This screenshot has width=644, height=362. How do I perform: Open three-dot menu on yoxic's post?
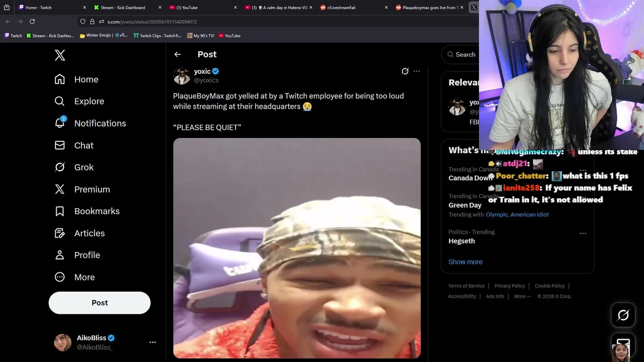coord(417,71)
